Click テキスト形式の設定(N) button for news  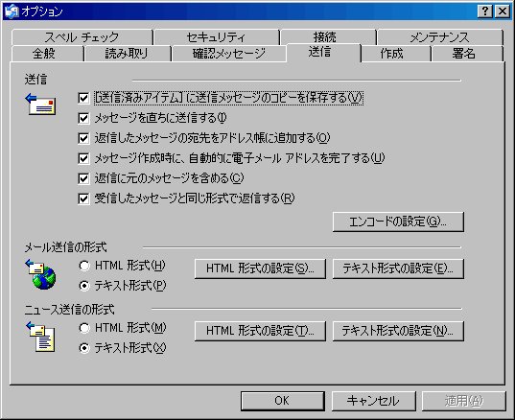click(398, 331)
